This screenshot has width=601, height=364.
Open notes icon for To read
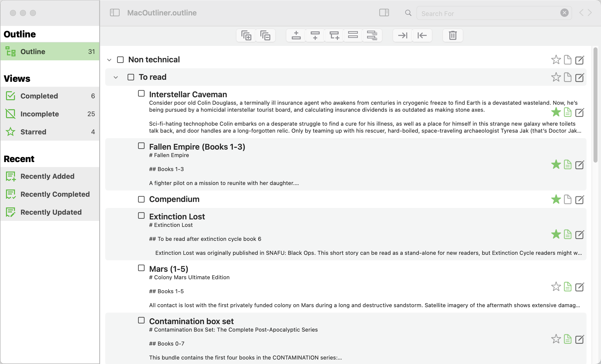click(568, 77)
